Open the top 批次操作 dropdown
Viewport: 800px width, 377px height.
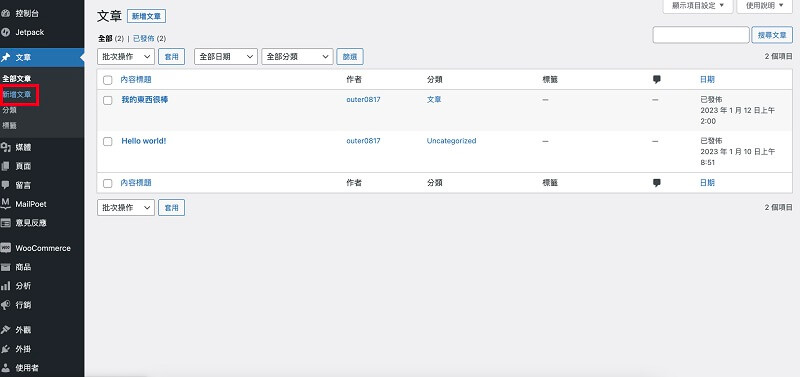click(x=126, y=57)
